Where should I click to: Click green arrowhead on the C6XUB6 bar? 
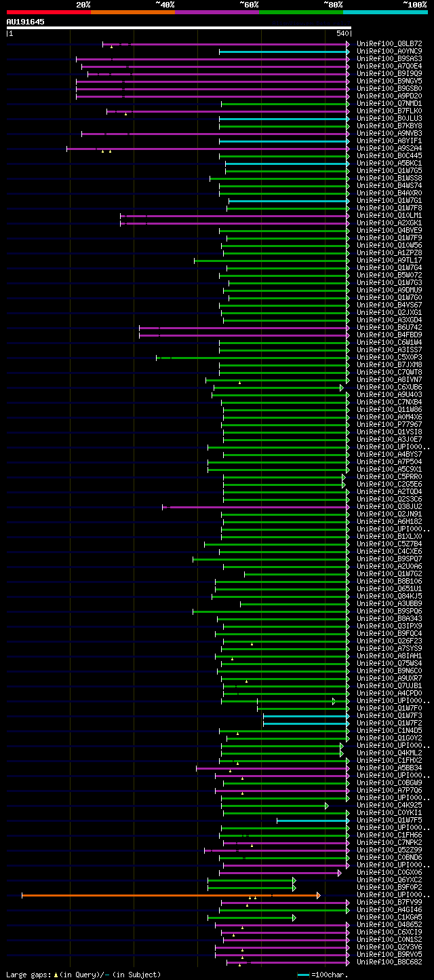coord(342,388)
